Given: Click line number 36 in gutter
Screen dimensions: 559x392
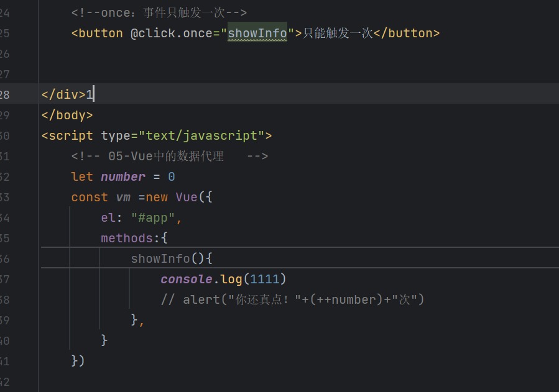Looking at the screenshot, I should tap(5, 259).
